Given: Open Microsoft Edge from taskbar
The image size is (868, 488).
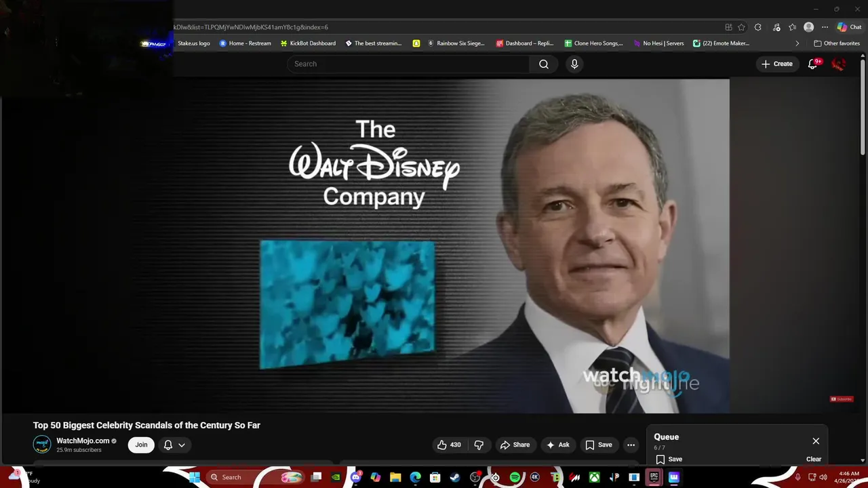Looking at the screenshot, I should tap(415, 477).
